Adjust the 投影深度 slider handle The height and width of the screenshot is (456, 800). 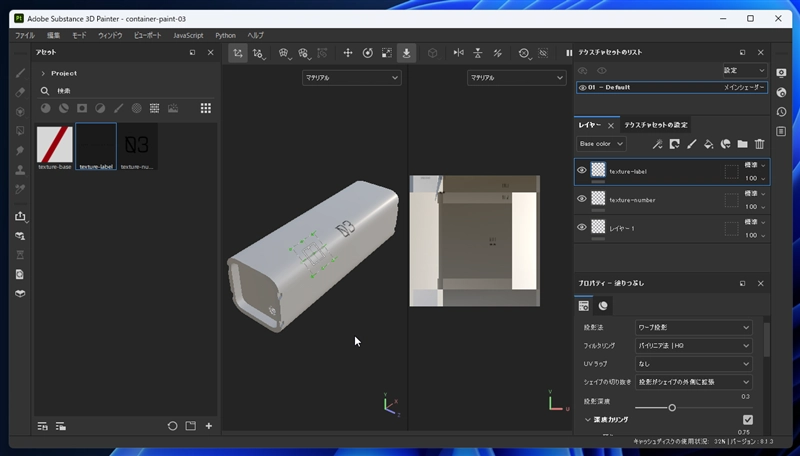[x=672, y=407]
